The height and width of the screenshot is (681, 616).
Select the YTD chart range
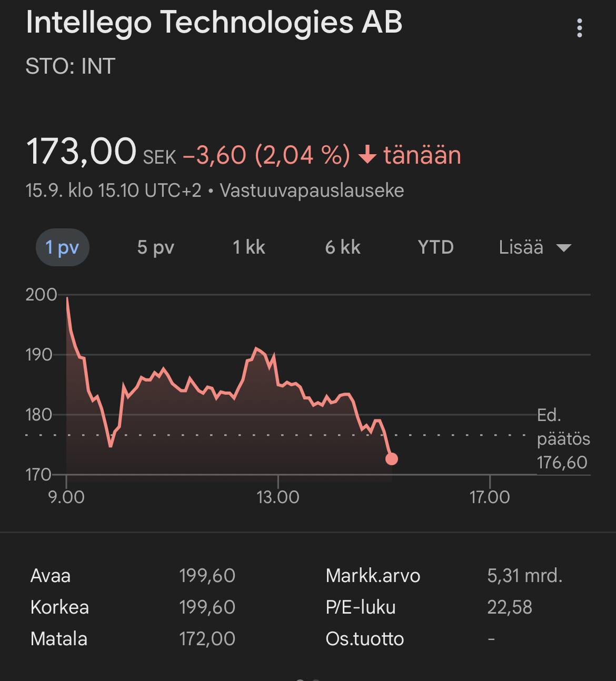click(435, 247)
